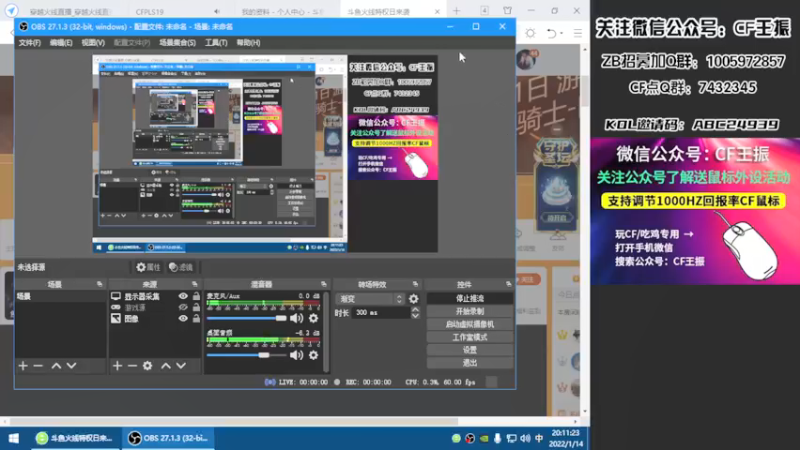Click the microphone icon in the system tray

click(497, 438)
